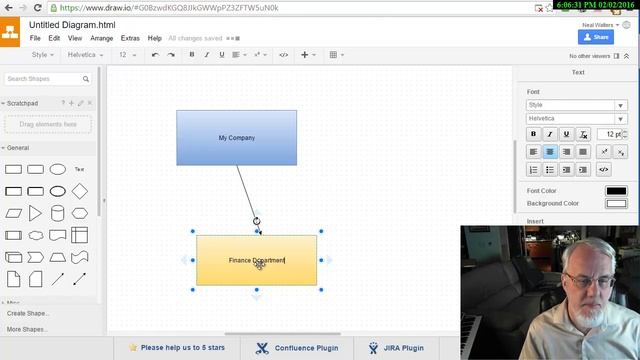Screen dimensions: 640x360
Task: Select the internal storage grid shape
Action: [x=80, y=235]
